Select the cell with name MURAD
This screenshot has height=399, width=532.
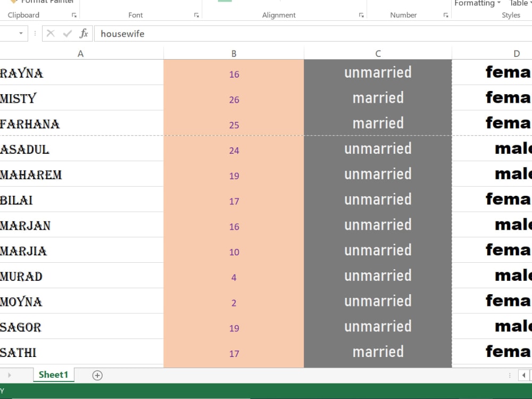click(x=81, y=276)
